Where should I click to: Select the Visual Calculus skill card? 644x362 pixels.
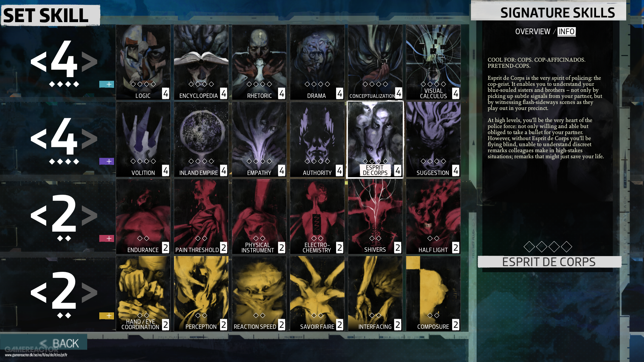(433, 62)
